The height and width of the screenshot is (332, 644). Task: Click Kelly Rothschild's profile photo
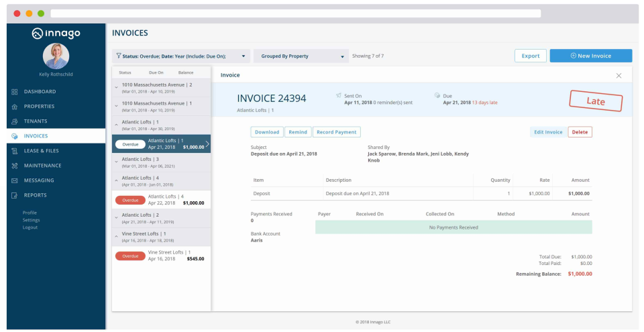[x=56, y=56]
